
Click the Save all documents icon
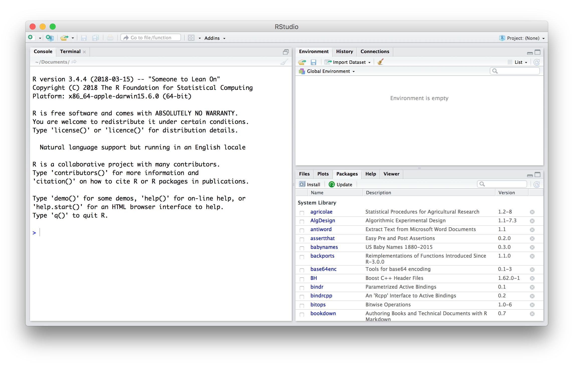[95, 38]
